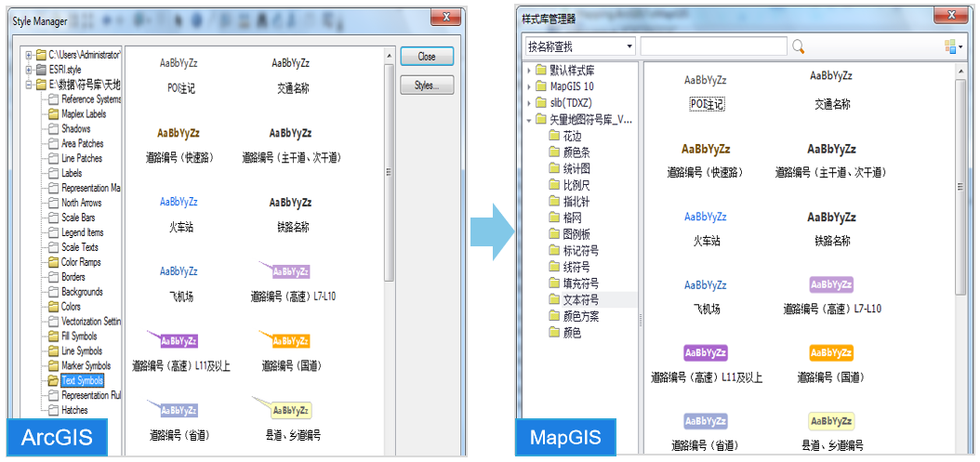Select 指北针 folder in MapGIS tree

(569, 202)
